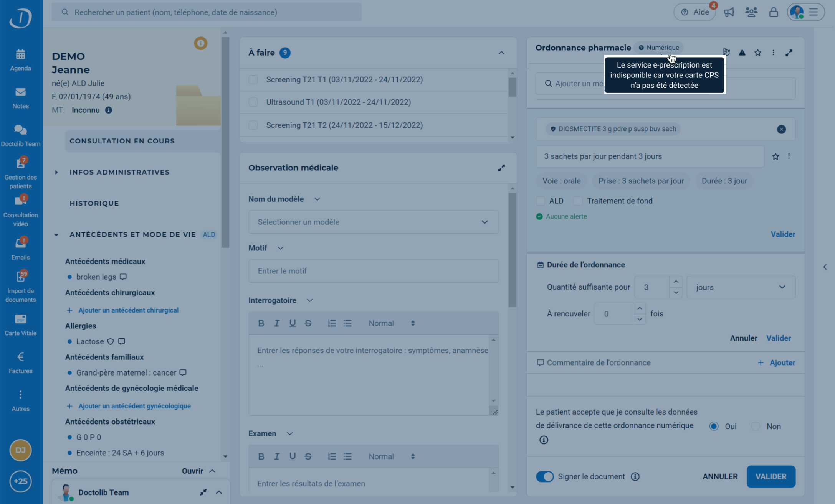Image resolution: width=835 pixels, height=504 pixels.
Task: Open Sélectionner un modèle dropdown
Action: pyautogui.click(x=373, y=222)
